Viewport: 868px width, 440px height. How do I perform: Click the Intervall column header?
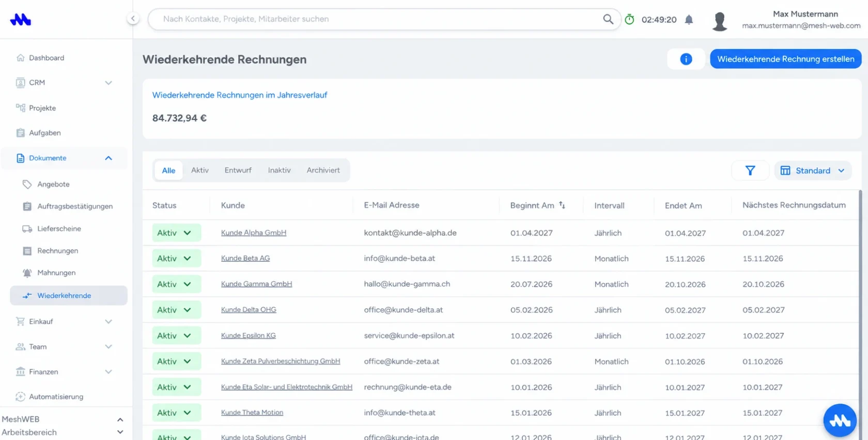click(x=609, y=205)
